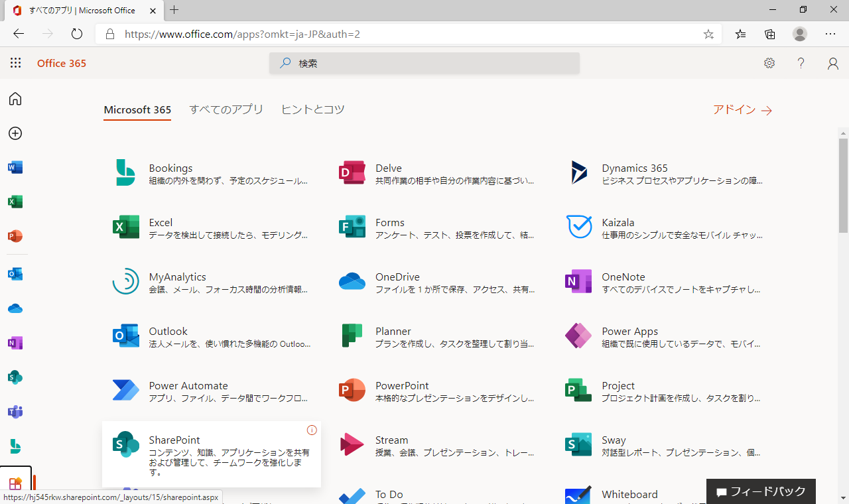
Task: Open the SharePoint app name link
Action: click(174, 440)
